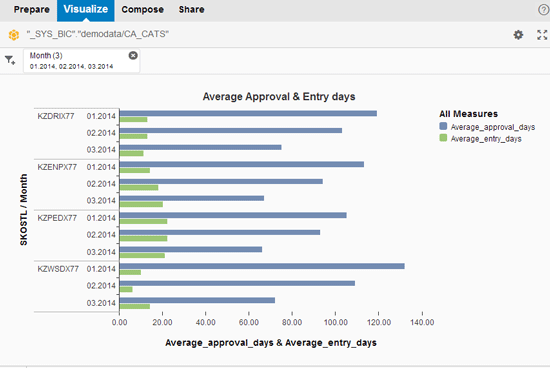The height and width of the screenshot is (368, 550).
Task: Open the Visualize tab
Action: [86, 9]
